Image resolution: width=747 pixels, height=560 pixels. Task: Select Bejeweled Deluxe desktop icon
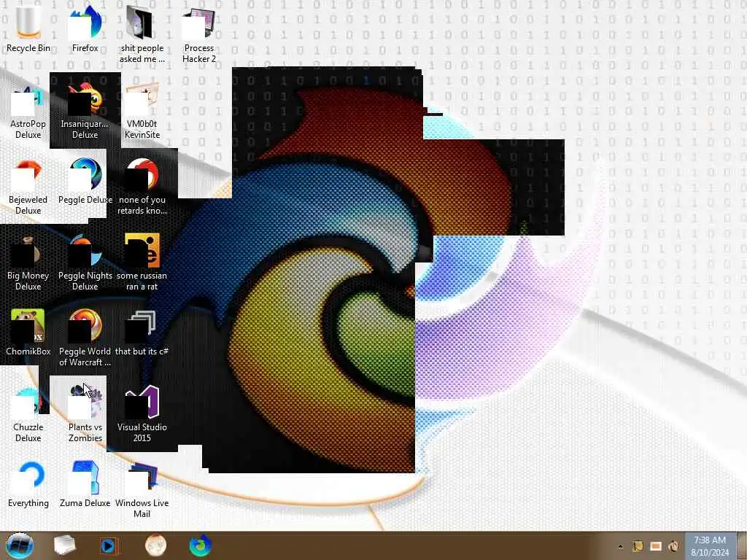[28, 187]
